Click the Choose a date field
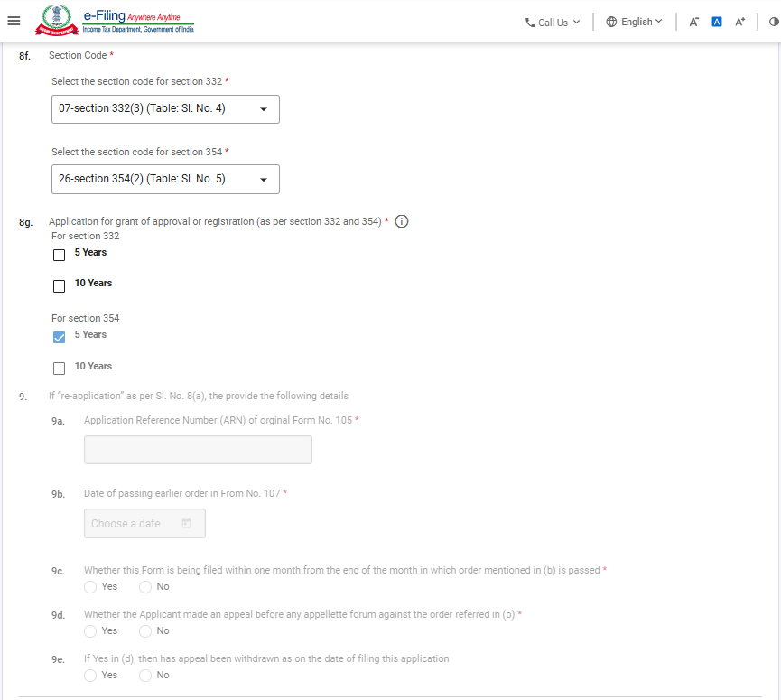 click(144, 523)
